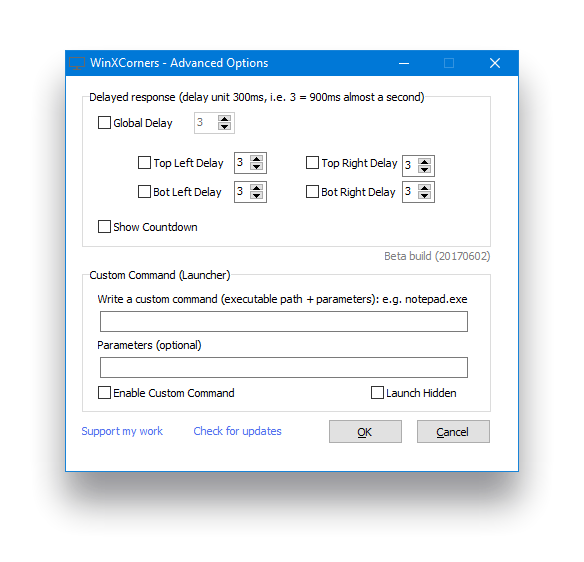584x562 pixels.
Task: Click the WinXCorners monitor icon in title bar
Action: tap(77, 63)
